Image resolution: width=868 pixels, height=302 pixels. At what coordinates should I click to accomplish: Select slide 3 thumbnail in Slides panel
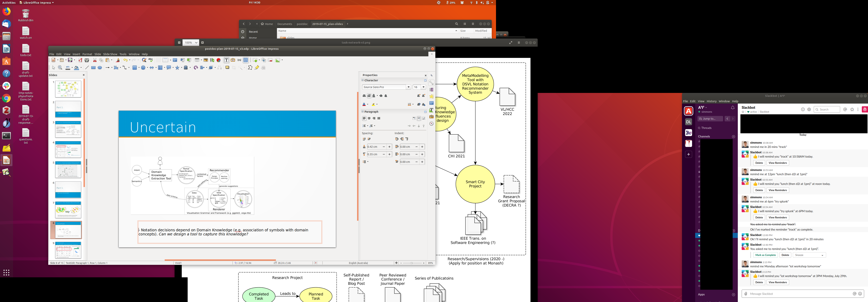tap(68, 129)
